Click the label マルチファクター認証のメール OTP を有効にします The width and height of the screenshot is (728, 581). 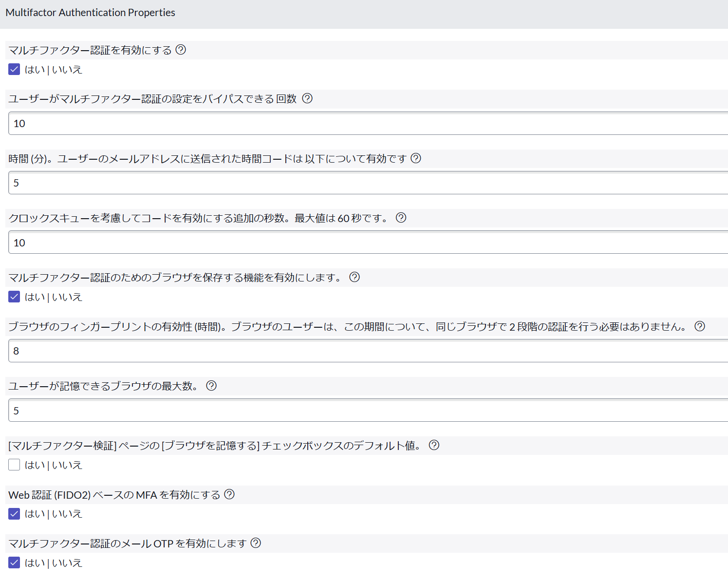128,544
